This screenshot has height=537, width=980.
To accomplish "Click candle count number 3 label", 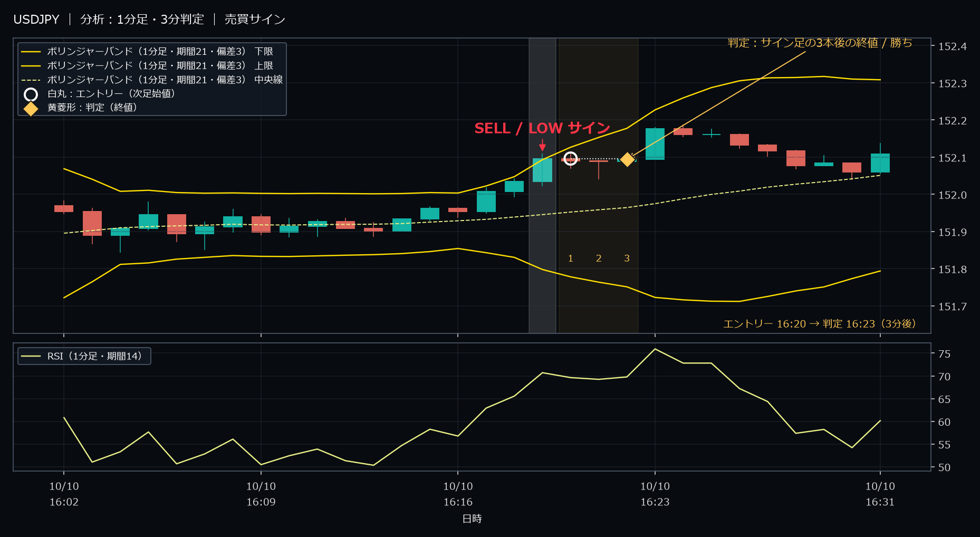I will [x=627, y=258].
